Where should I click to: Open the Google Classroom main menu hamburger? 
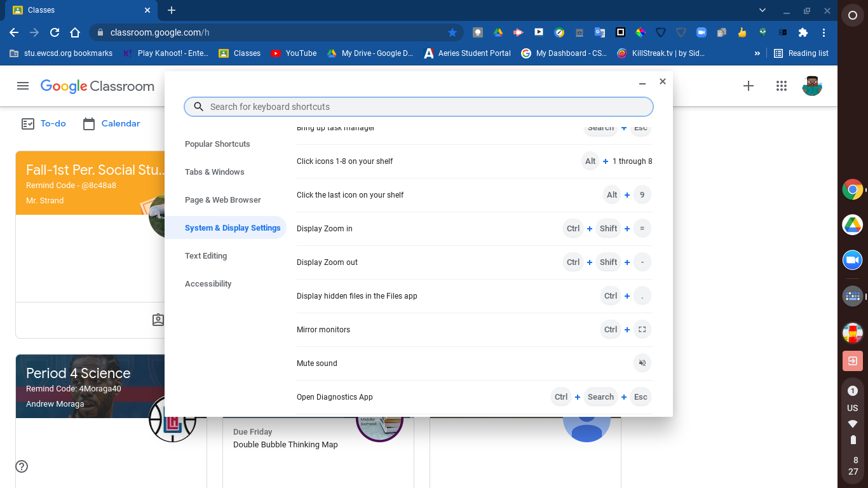coord(23,86)
